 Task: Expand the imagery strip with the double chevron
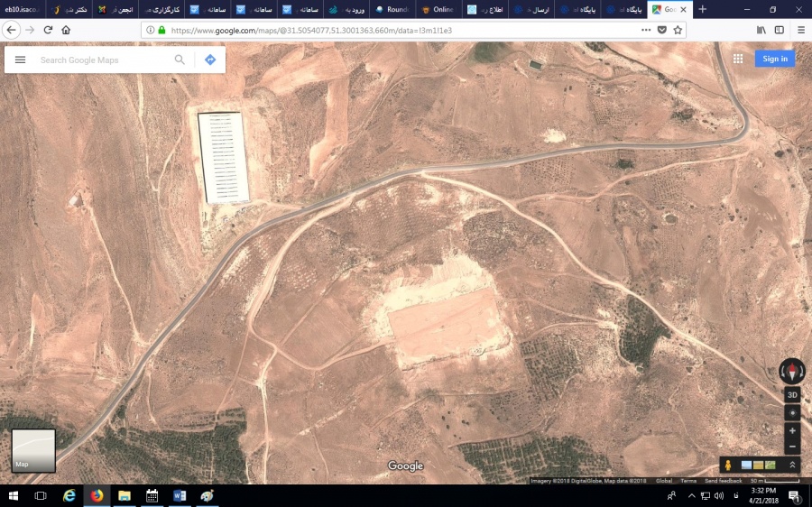pyautogui.click(x=792, y=465)
